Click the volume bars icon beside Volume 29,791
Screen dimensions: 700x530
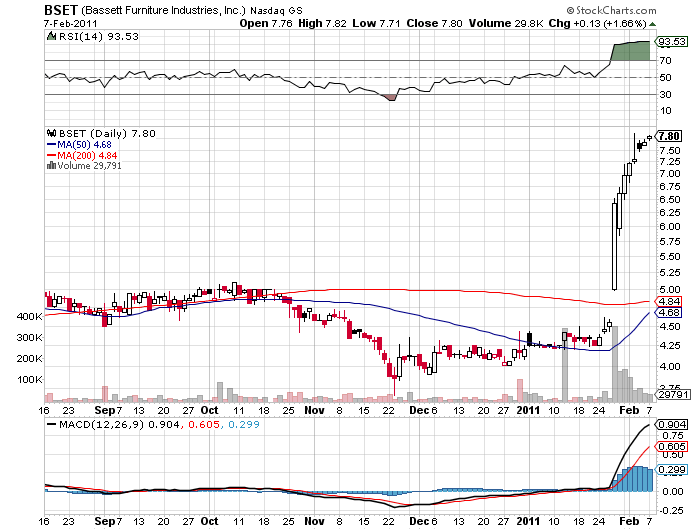pos(51,166)
